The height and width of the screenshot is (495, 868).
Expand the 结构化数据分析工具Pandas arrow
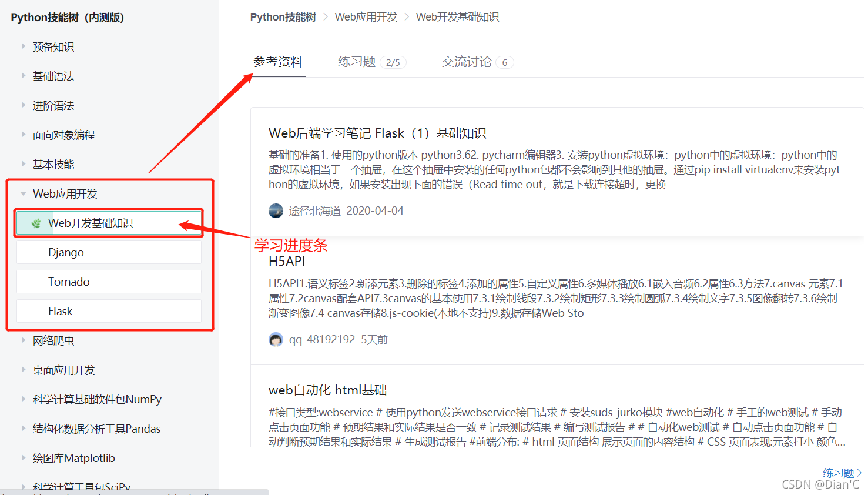click(24, 428)
